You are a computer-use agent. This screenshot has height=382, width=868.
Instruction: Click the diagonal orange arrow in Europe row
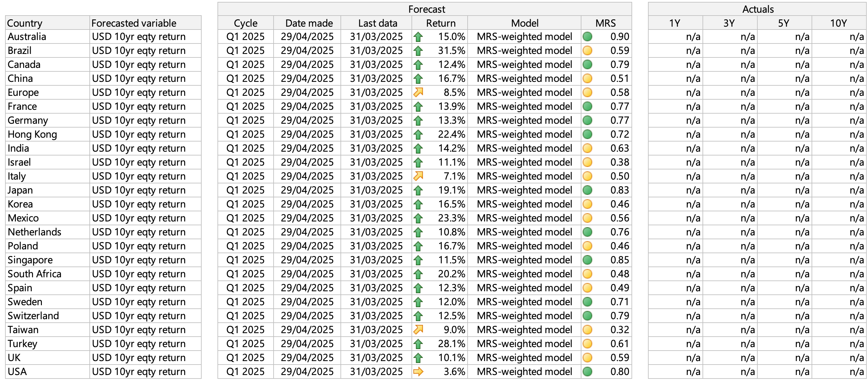[x=418, y=92]
